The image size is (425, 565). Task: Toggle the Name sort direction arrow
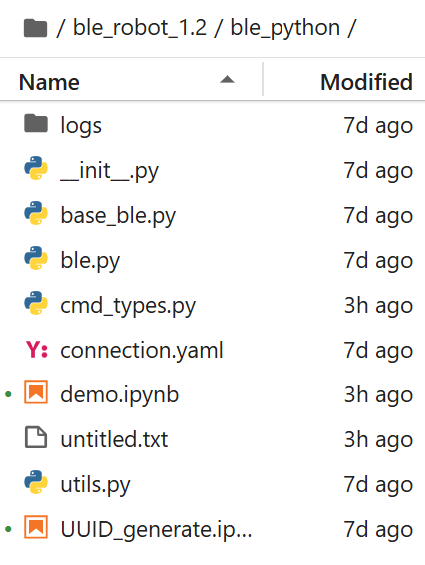pyautogui.click(x=227, y=79)
